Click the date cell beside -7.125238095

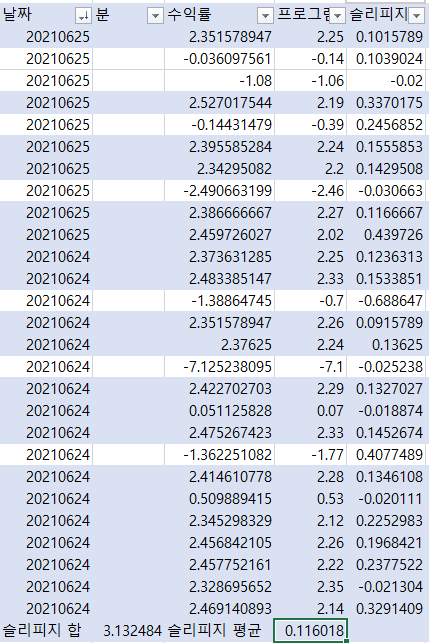[x=46, y=367]
